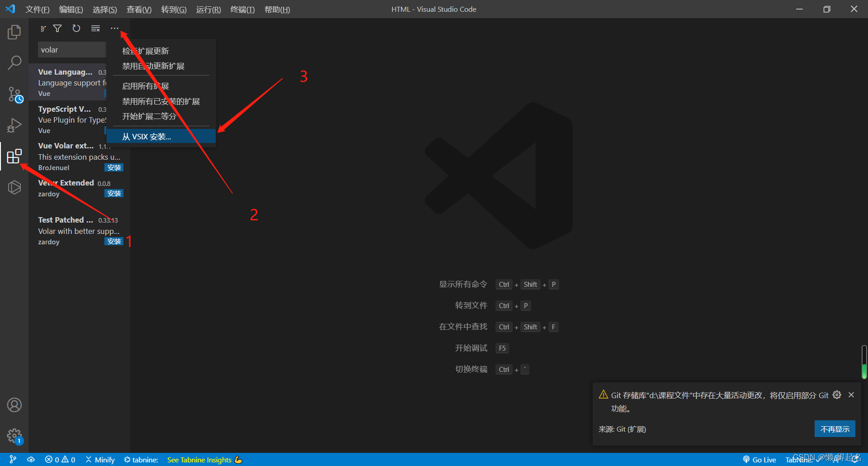Open notification settings gear icon
This screenshot has height=466, width=868.
pos(837,395)
